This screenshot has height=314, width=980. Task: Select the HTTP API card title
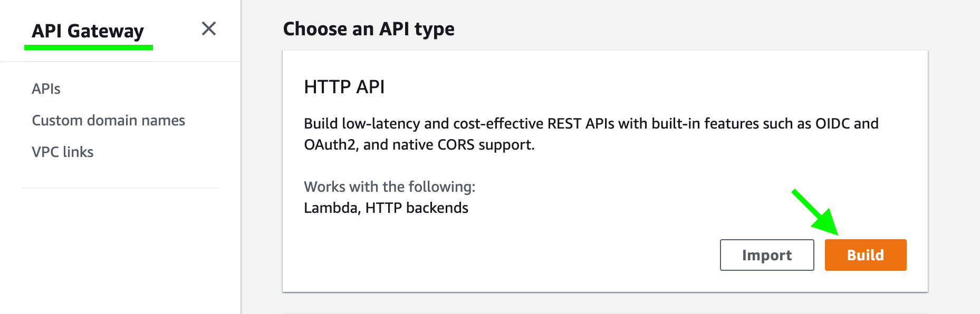344,87
